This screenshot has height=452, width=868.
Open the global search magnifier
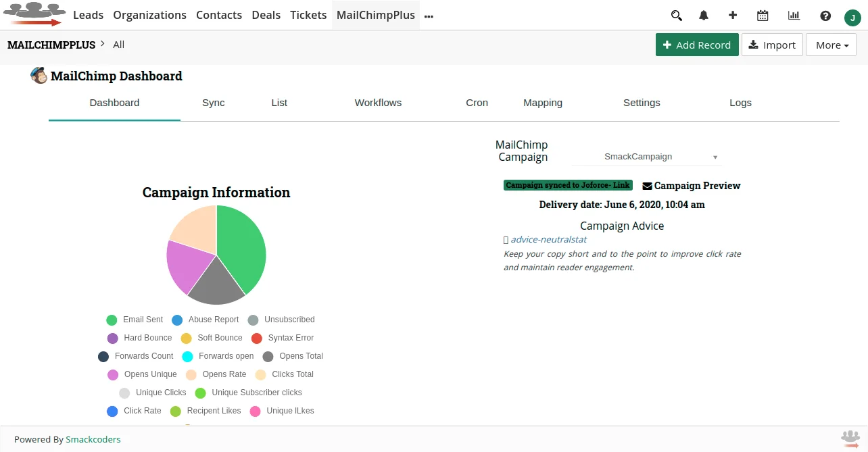tap(676, 15)
